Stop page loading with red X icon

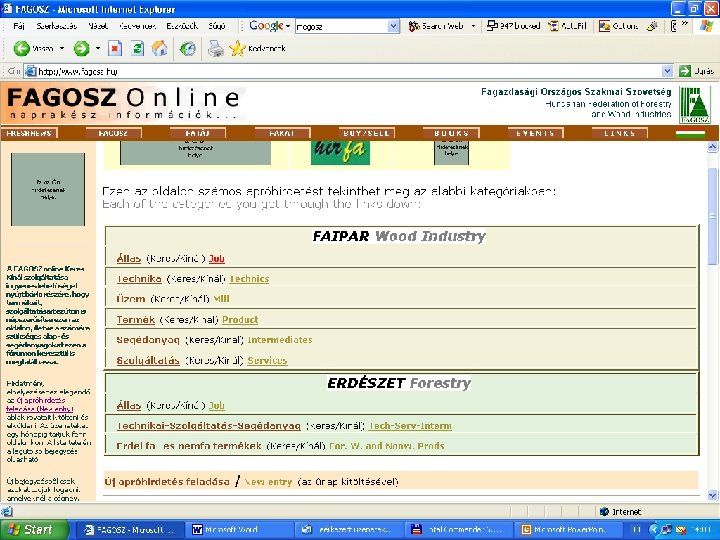pos(115,48)
